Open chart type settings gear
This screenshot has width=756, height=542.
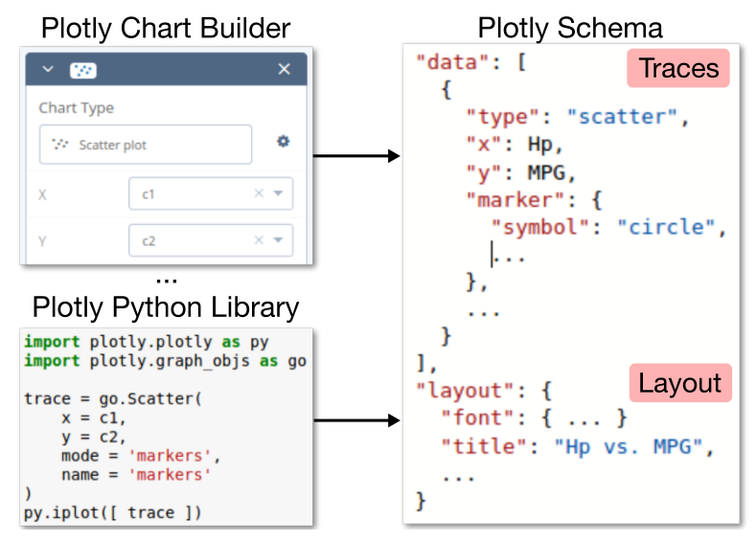coord(283,141)
